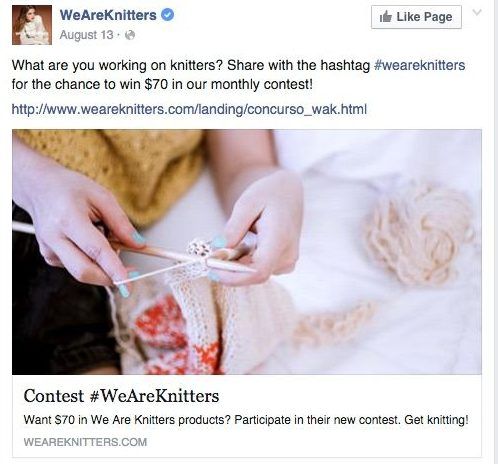This screenshot has width=498, height=464.
Task: Open the WeAreKnitters page name link
Action: (x=108, y=15)
